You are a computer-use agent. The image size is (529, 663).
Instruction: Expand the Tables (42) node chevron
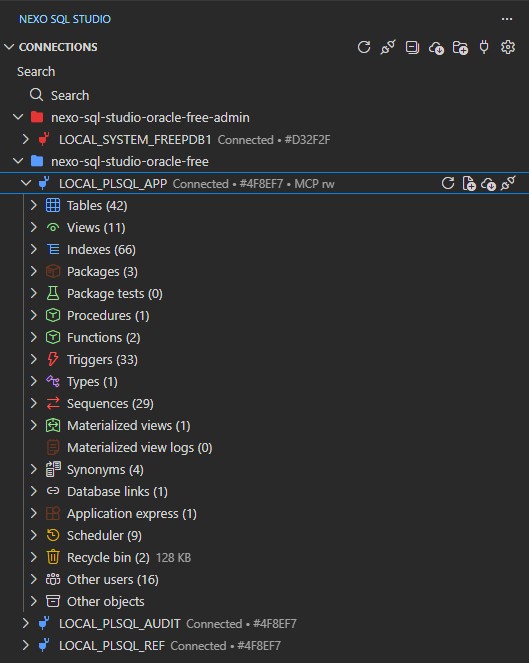pos(34,205)
